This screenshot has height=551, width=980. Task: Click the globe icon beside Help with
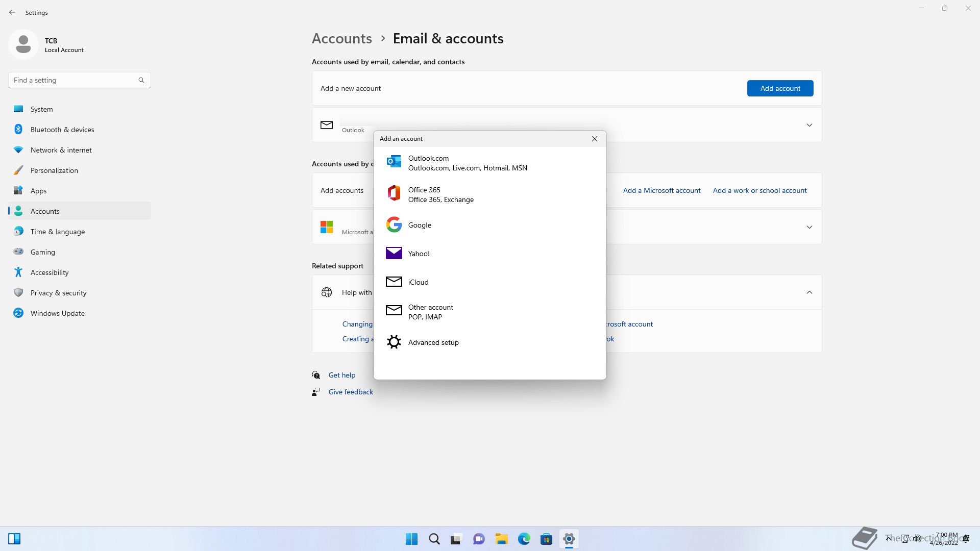tap(327, 292)
